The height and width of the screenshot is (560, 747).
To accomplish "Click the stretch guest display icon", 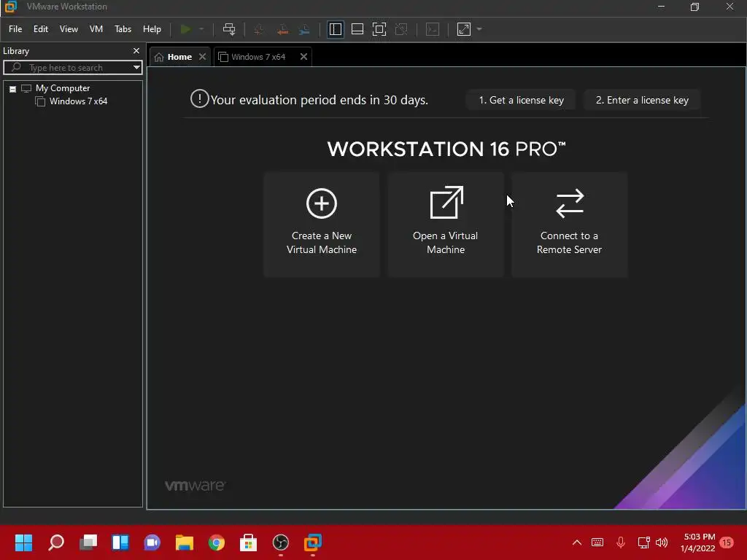I will coord(463,29).
